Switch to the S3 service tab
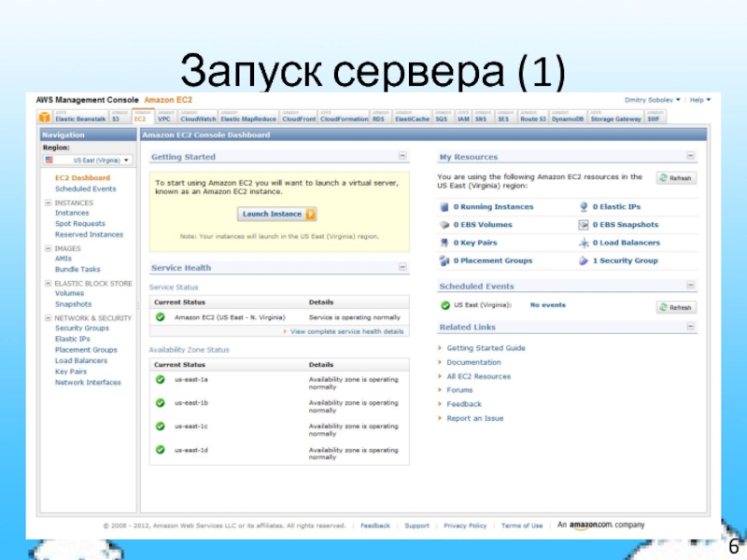The width and height of the screenshot is (747, 560). 120,118
